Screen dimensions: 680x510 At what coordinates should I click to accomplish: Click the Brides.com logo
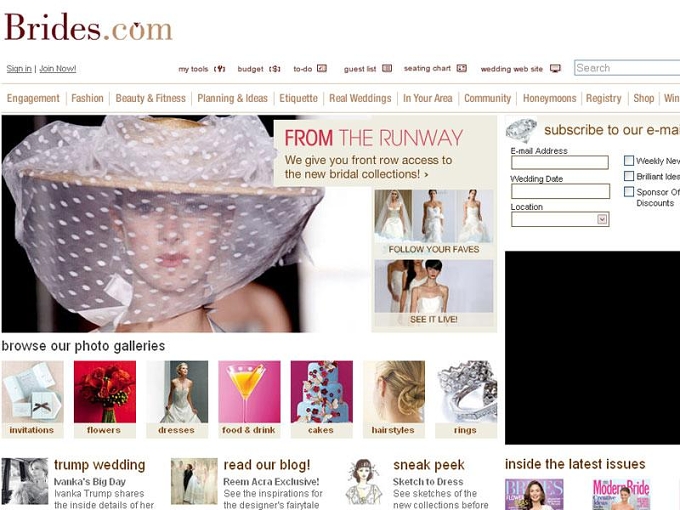[x=88, y=27]
